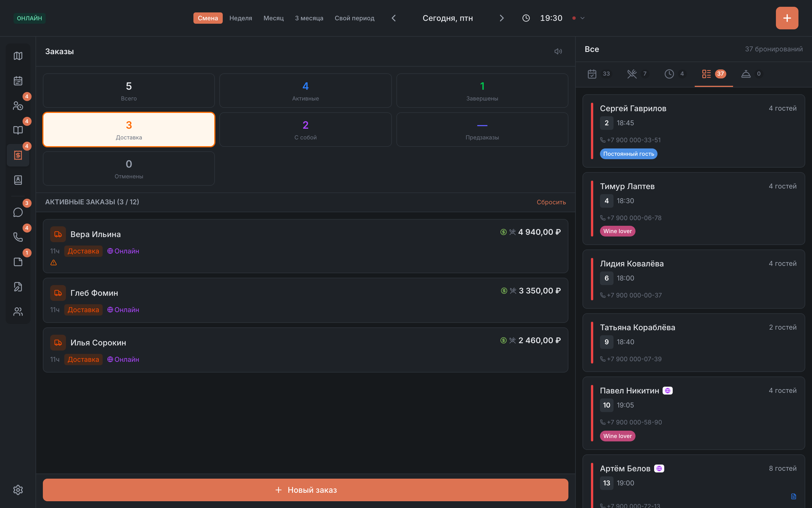Viewport: 812px width, 508px height.
Task: Go to next day with right arrow
Action: [502, 18]
